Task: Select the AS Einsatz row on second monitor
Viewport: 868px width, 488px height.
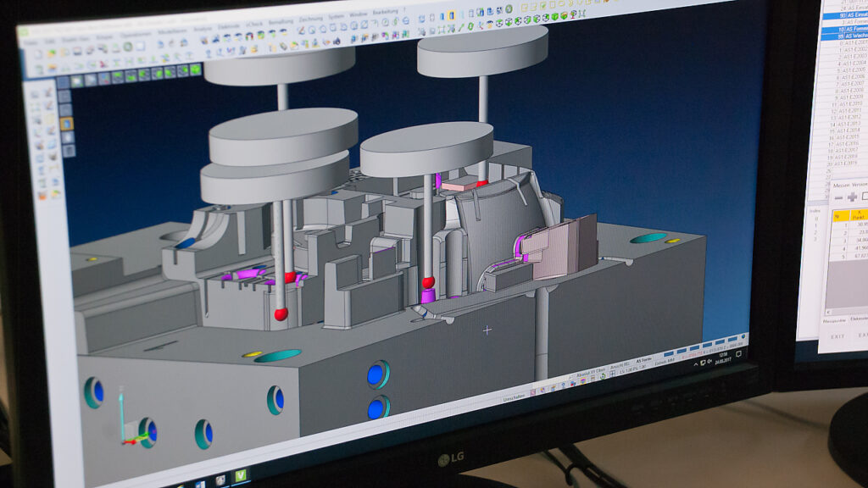Action: coord(846,15)
